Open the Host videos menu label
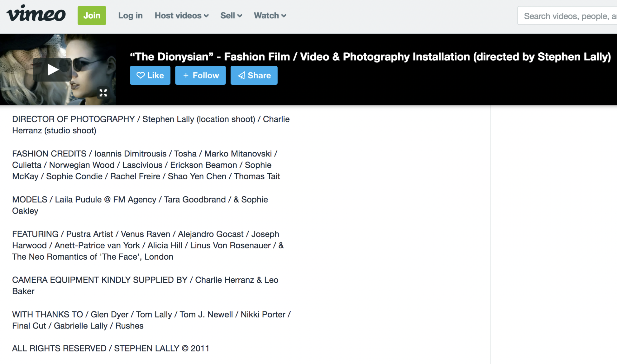This screenshot has width=617, height=364. [178, 16]
